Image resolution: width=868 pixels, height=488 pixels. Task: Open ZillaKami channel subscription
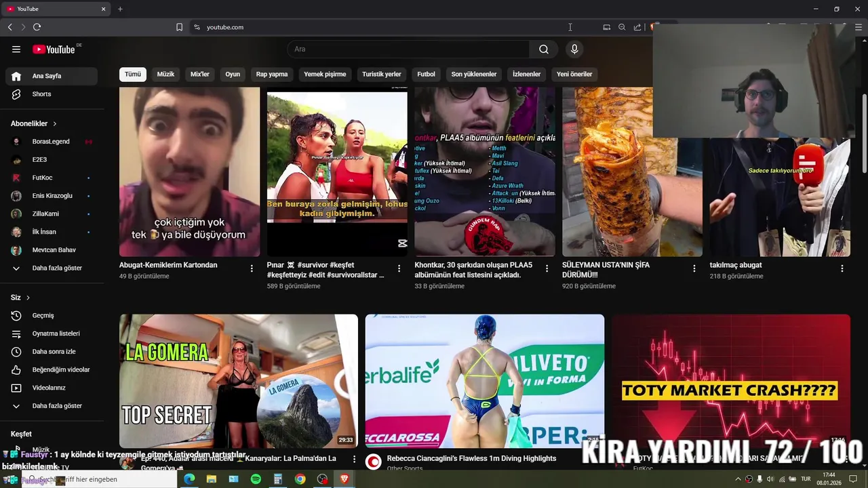coord(52,213)
